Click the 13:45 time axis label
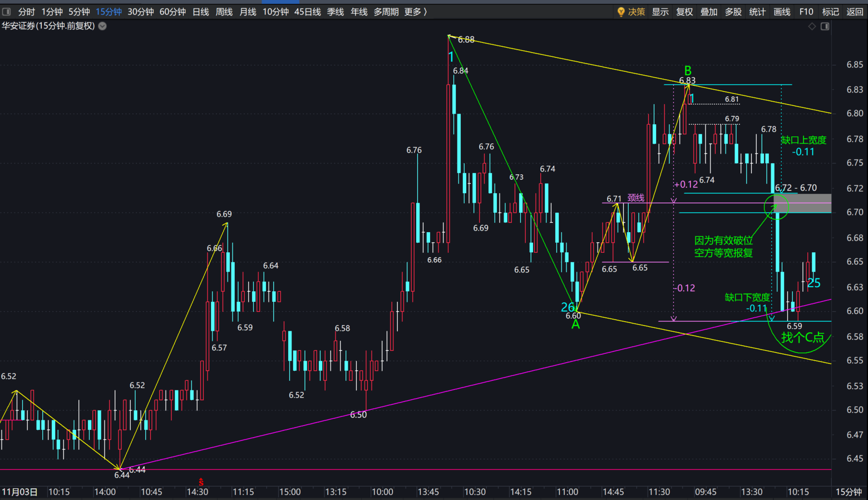868x500 pixels. [x=428, y=492]
